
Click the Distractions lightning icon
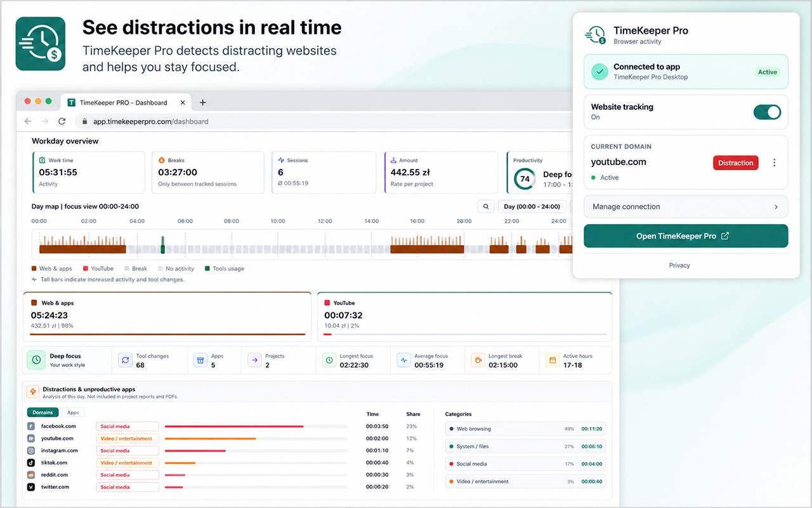coord(32,392)
